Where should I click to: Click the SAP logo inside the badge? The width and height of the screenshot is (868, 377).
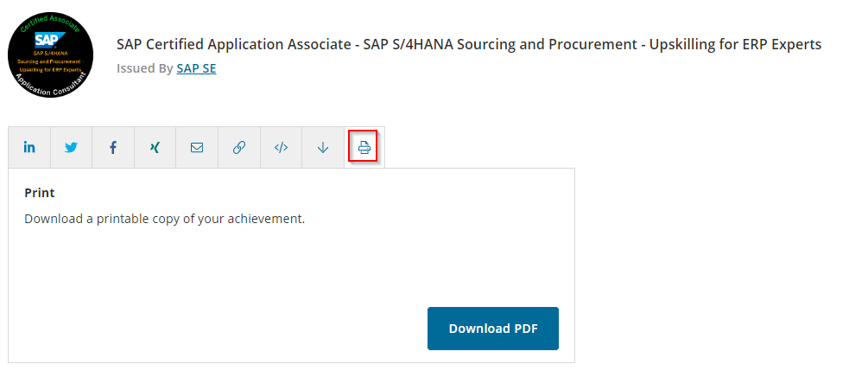(x=47, y=40)
